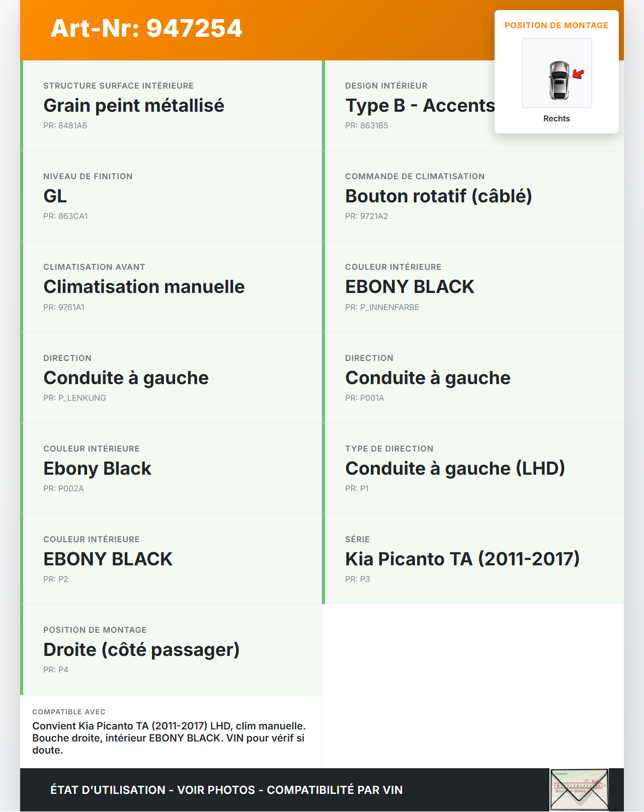Click the footer 'COMPATIBILITÉ PAR VIN' text
The height and width of the screenshot is (812, 644).
[335, 790]
